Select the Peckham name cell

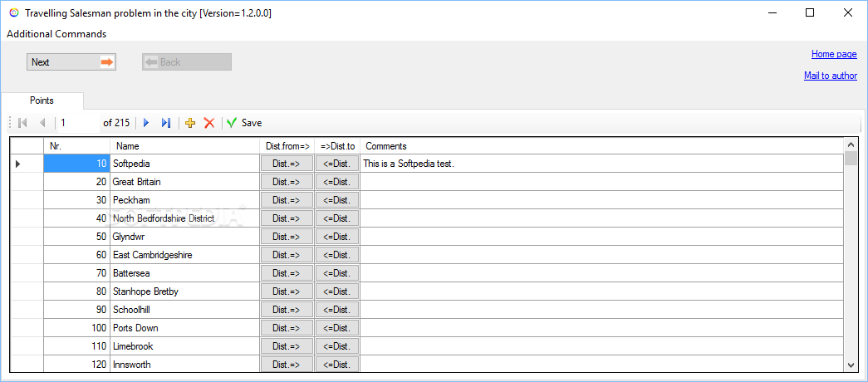click(185, 200)
